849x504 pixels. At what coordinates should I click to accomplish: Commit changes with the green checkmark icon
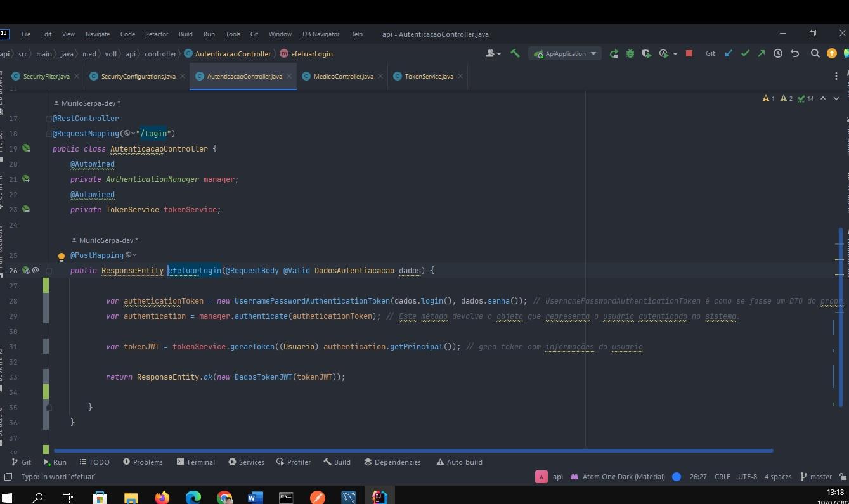tap(745, 54)
